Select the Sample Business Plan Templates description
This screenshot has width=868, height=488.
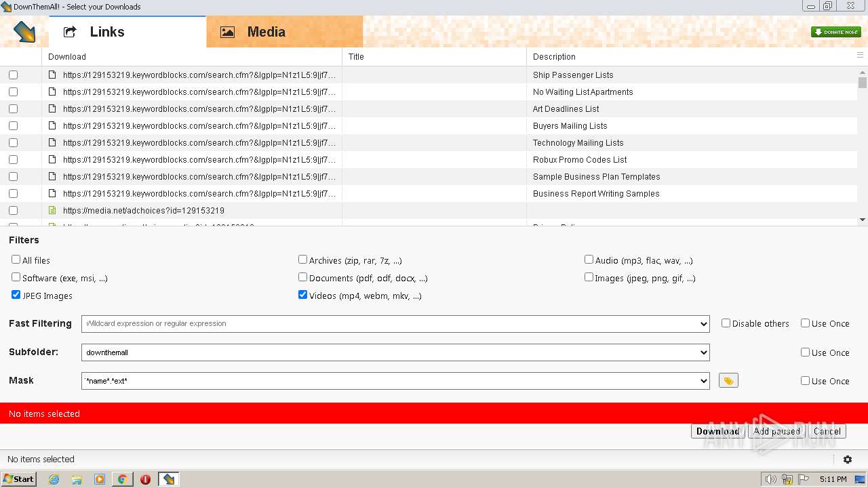[x=596, y=176]
